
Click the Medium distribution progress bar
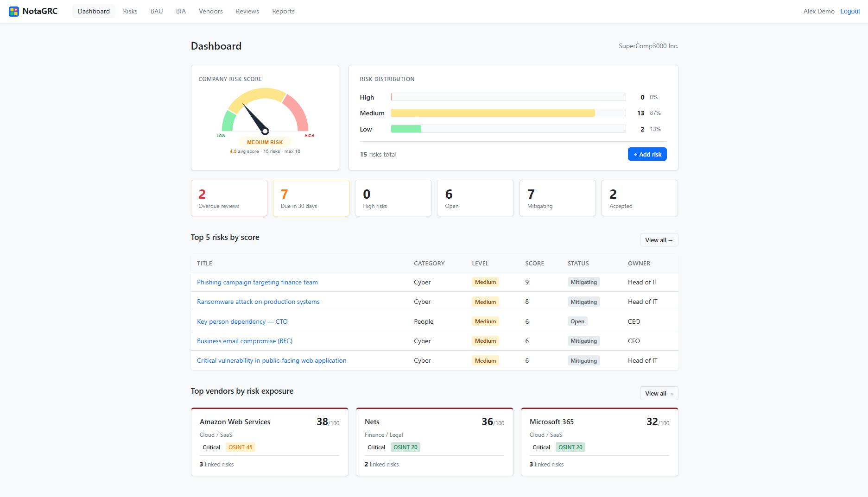click(x=508, y=113)
